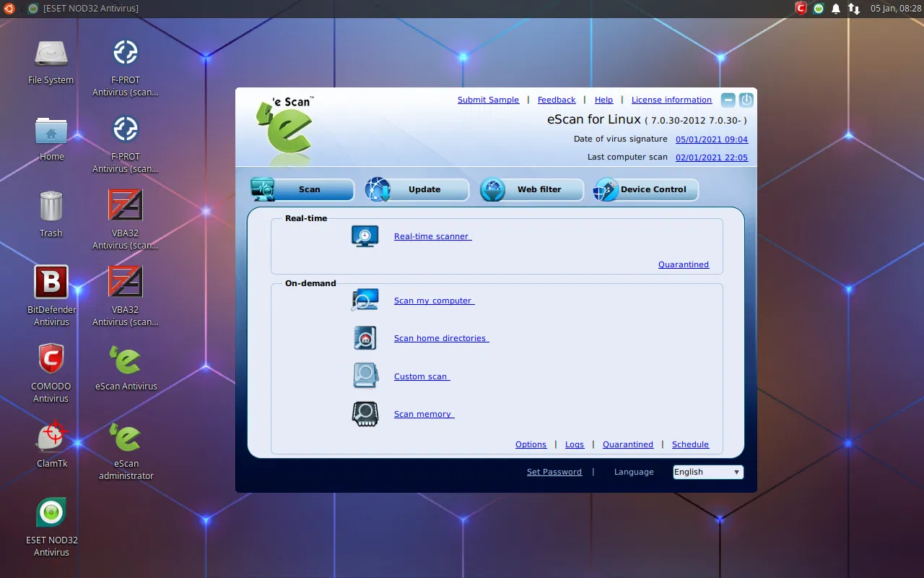The height and width of the screenshot is (578, 924).
Task: Open Quarantined link in Real-time section
Action: 684,264
